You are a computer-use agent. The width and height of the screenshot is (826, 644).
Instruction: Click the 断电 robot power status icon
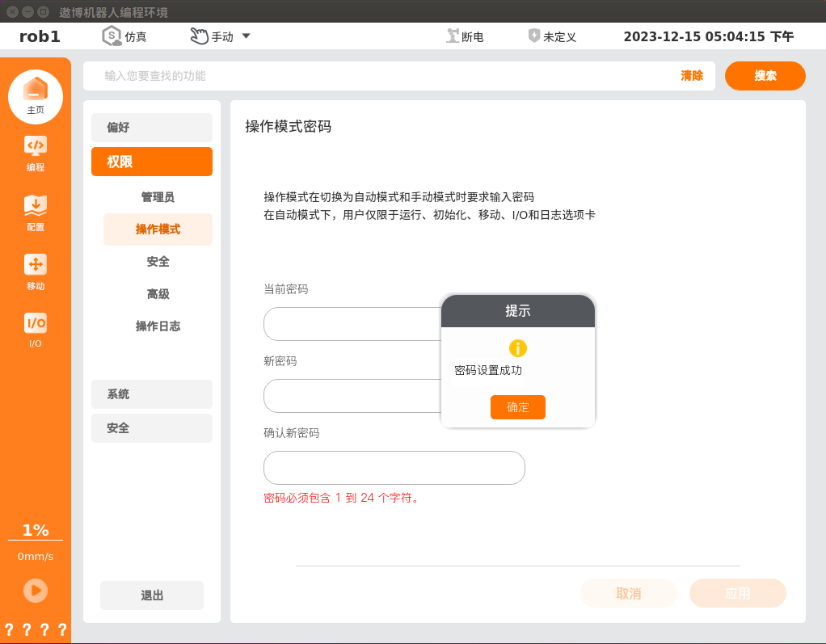[x=453, y=36]
